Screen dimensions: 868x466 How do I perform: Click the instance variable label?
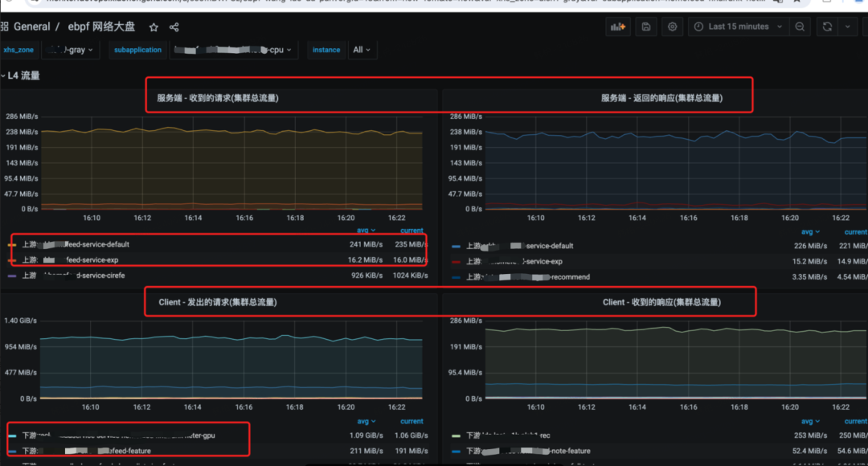(x=326, y=50)
